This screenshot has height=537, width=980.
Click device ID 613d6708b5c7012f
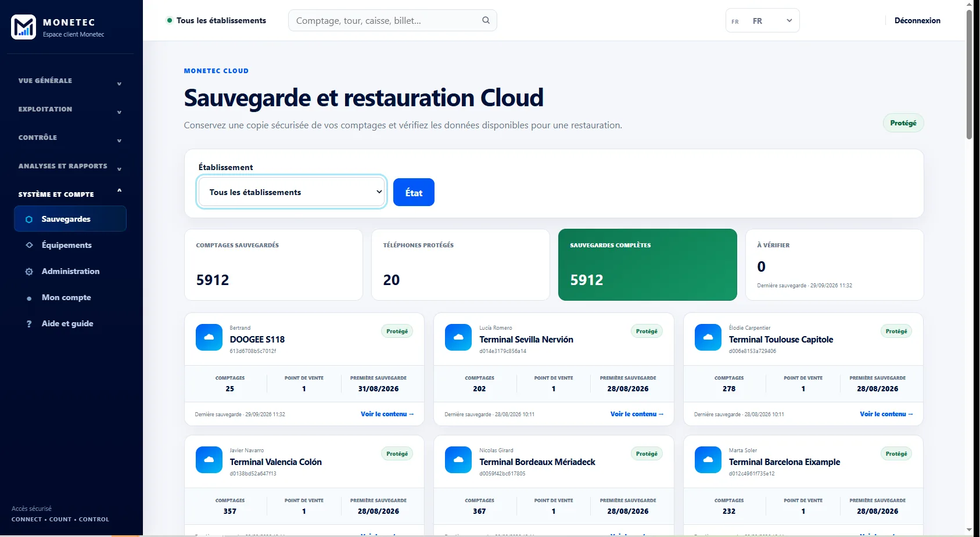[x=253, y=351]
